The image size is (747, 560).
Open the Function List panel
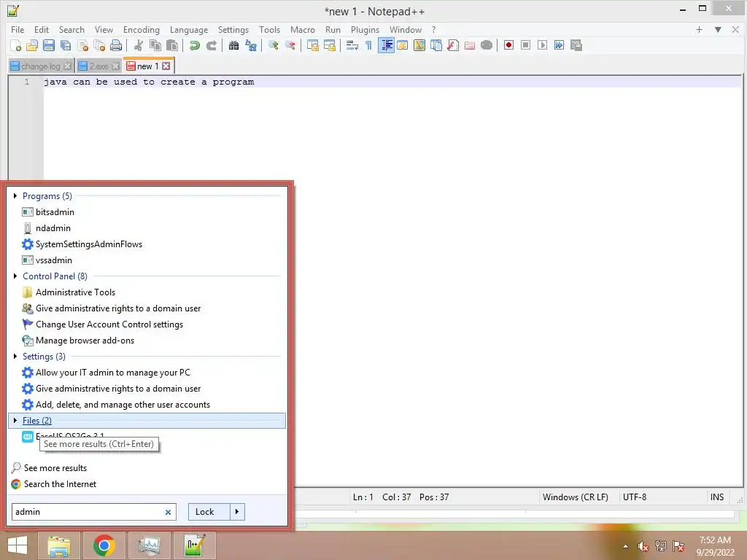[453, 45]
